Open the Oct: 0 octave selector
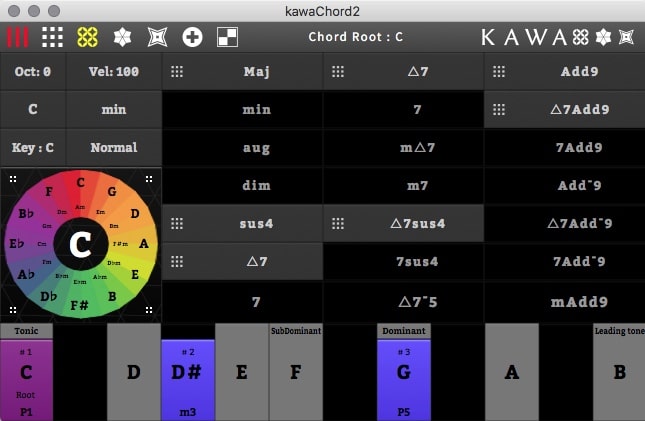The image size is (645, 421). pyautogui.click(x=33, y=72)
